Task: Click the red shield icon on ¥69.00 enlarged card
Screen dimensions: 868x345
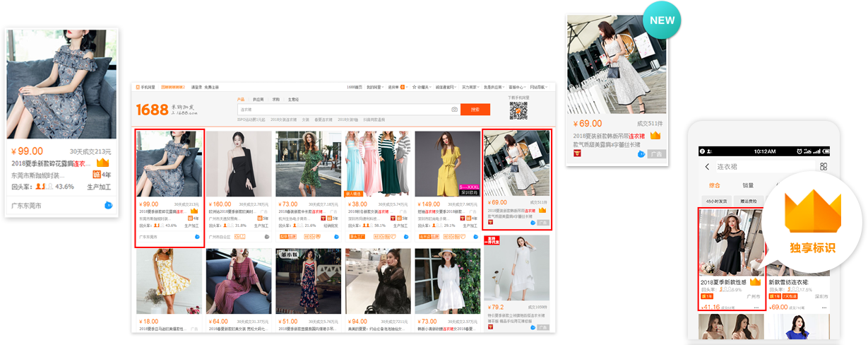Action: (577, 154)
